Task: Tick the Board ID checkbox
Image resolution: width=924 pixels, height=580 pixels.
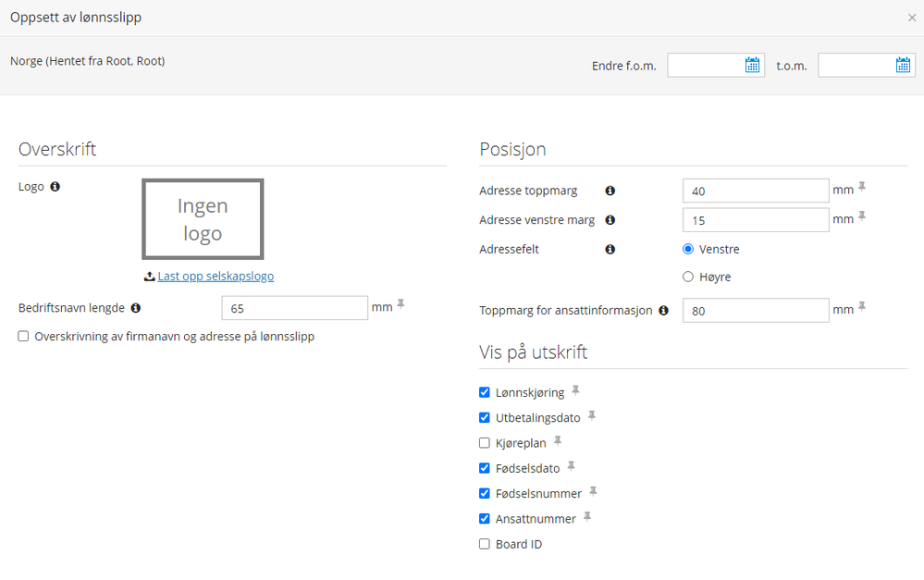Action: pos(485,544)
